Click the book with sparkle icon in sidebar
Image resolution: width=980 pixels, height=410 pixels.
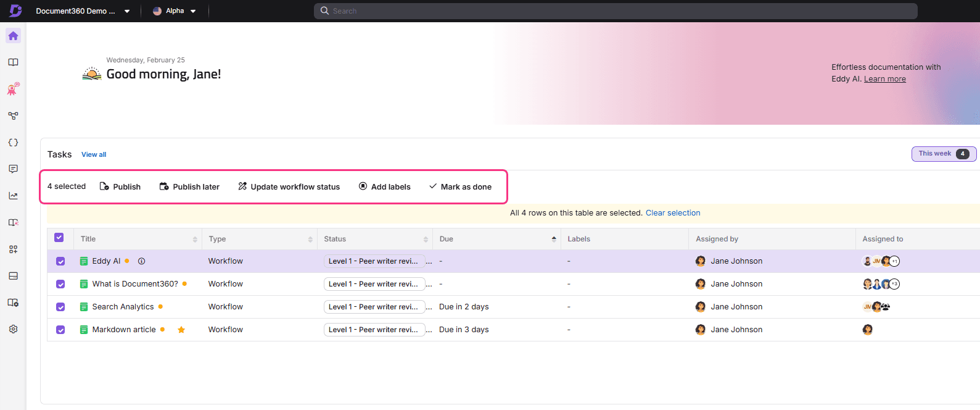[13, 222]
